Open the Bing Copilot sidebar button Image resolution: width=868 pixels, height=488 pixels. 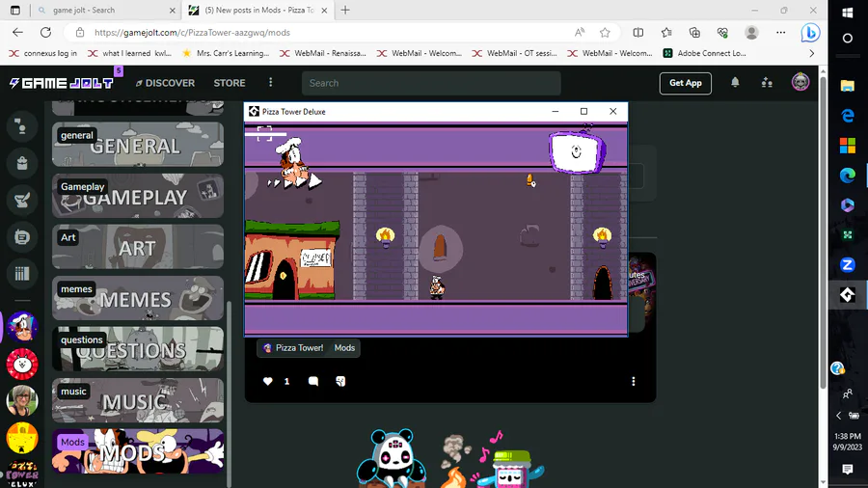pos(810,33)
